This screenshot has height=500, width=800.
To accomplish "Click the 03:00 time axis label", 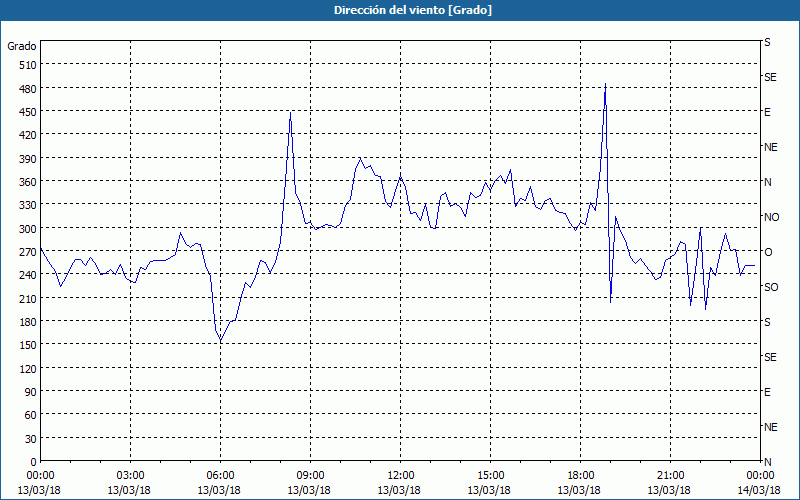I will pyautogui.click(x=131, y=476).
